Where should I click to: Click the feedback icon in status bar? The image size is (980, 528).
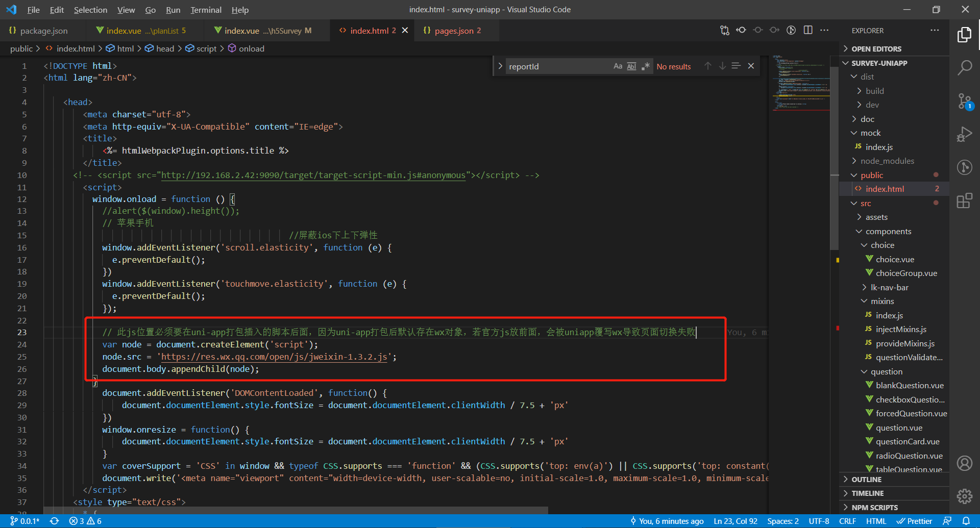[947, 521]
